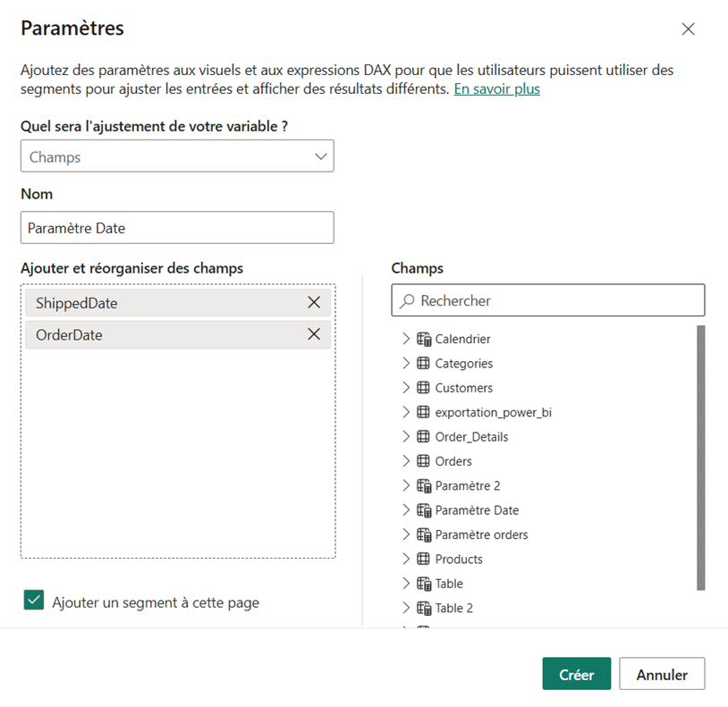Uncheck Ajouter un segment à cette page
Image resolution: width=728 pixels, height=707 pixels.
pos(34,601)
